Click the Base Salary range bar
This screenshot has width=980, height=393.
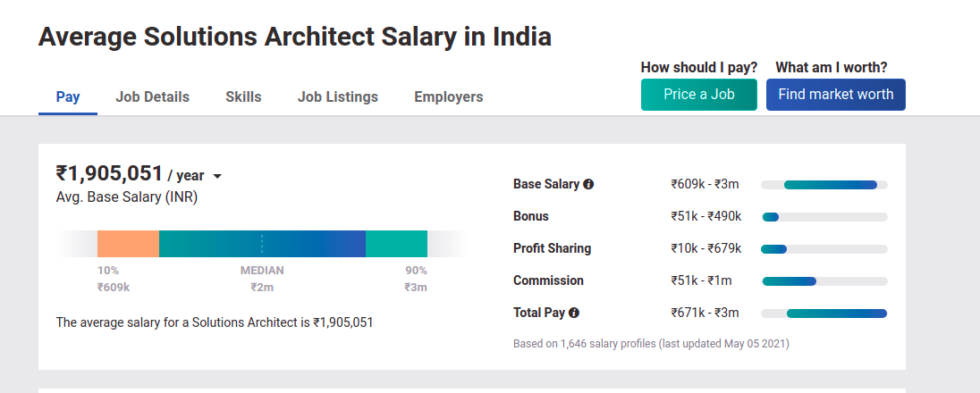[830, 185]
